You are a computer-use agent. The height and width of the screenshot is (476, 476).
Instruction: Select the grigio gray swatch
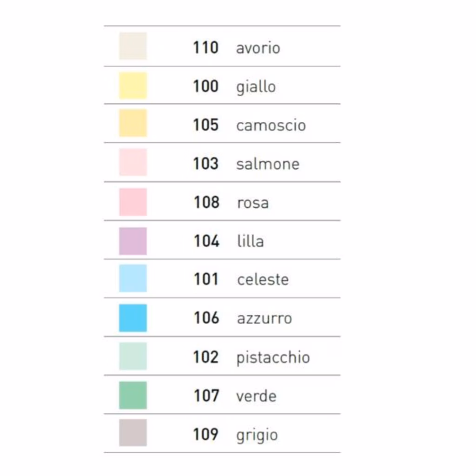point(133,433)
